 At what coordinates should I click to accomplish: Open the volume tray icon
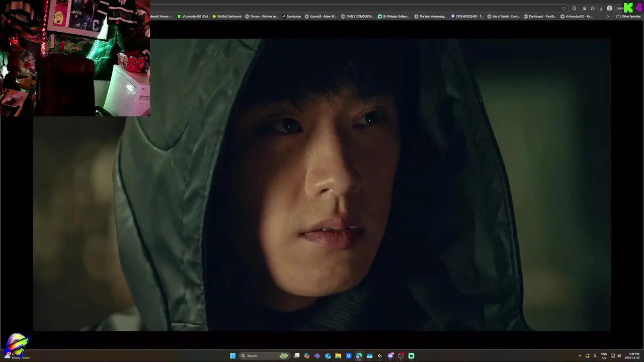click(619, 356)
